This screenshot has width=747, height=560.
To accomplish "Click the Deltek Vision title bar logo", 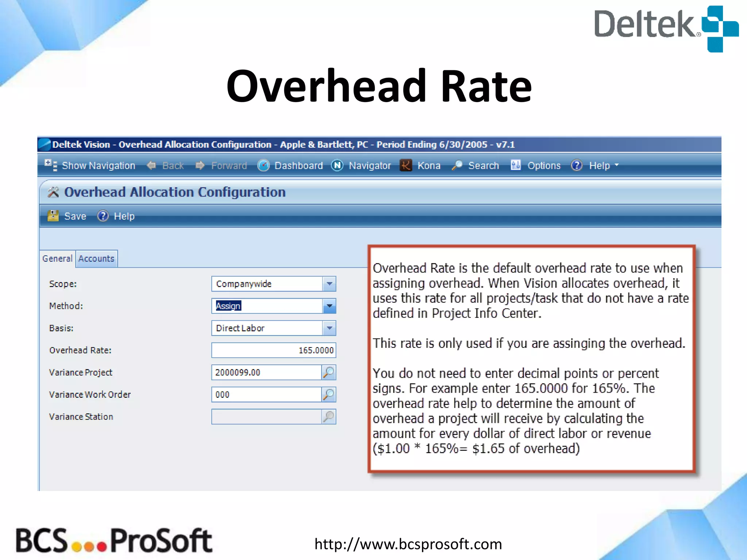I will click(44, 144).
